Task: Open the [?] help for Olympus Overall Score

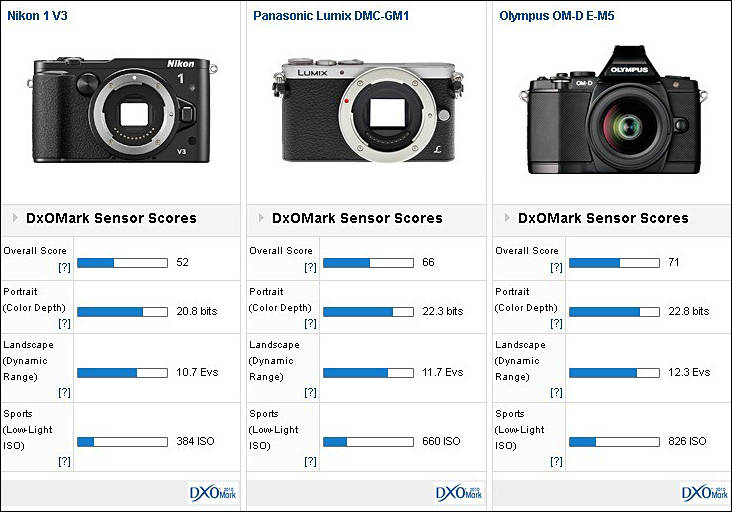Action: (x=556, y=268)
